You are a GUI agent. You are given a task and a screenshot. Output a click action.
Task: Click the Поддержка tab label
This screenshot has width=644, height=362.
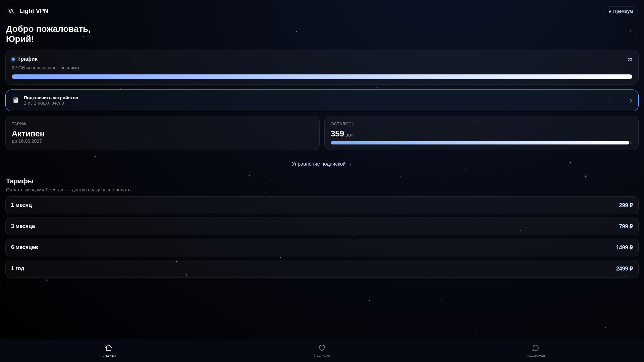coord(535,355)
